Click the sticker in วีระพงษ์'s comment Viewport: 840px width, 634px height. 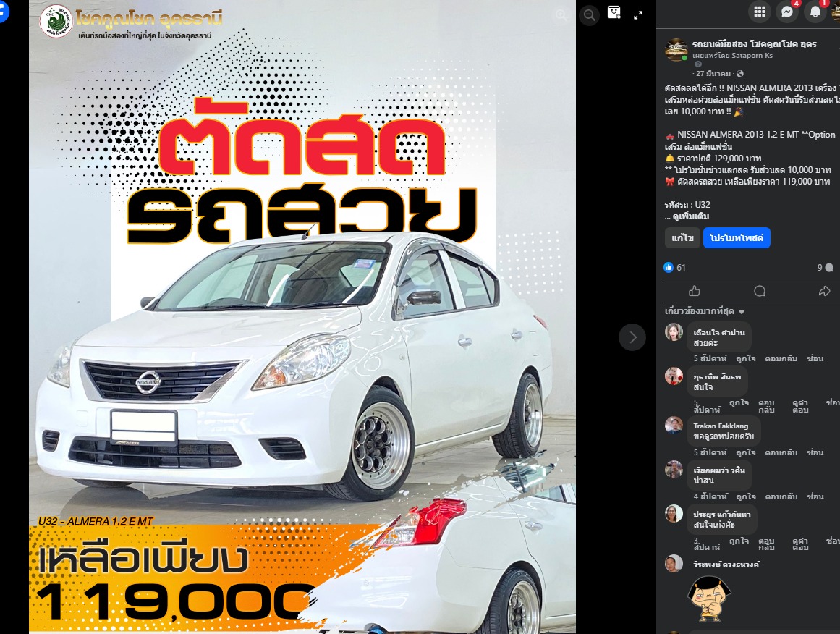click(709, 598)
